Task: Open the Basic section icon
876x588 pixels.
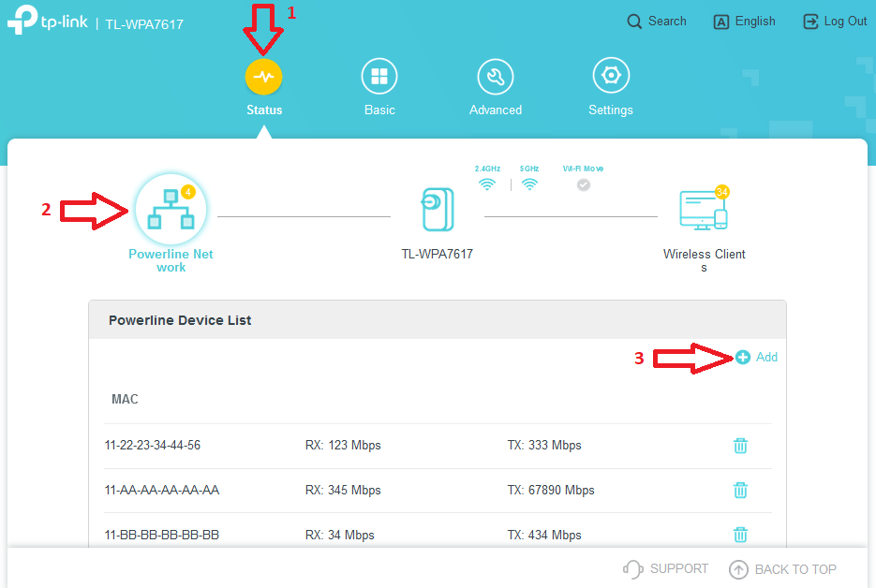Action: coord(379,75)
